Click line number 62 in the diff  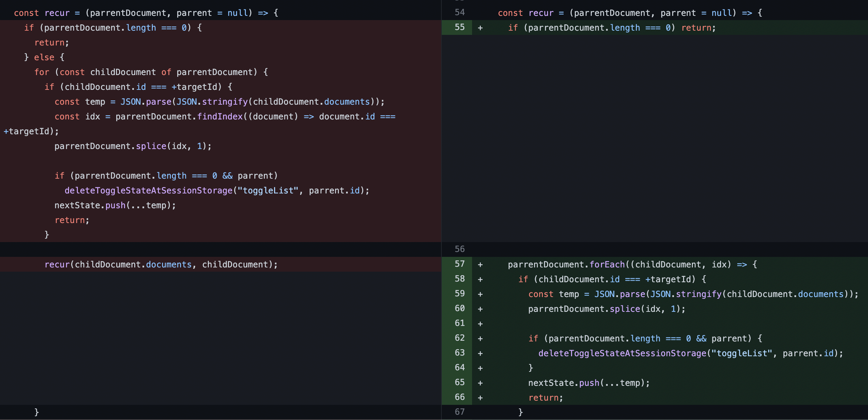click(459, 338)
